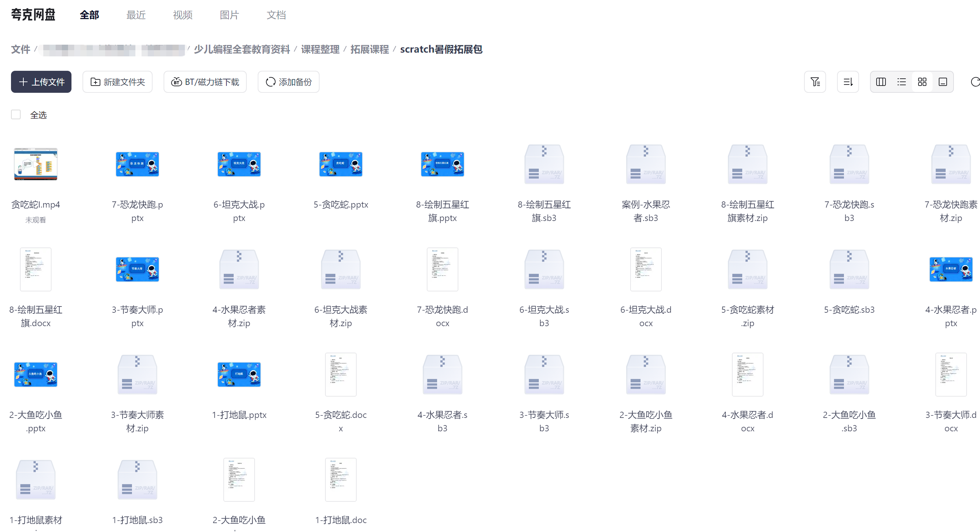Open the sort order menu
Viewport: 980px width, 532px height.
coord(848,82)
